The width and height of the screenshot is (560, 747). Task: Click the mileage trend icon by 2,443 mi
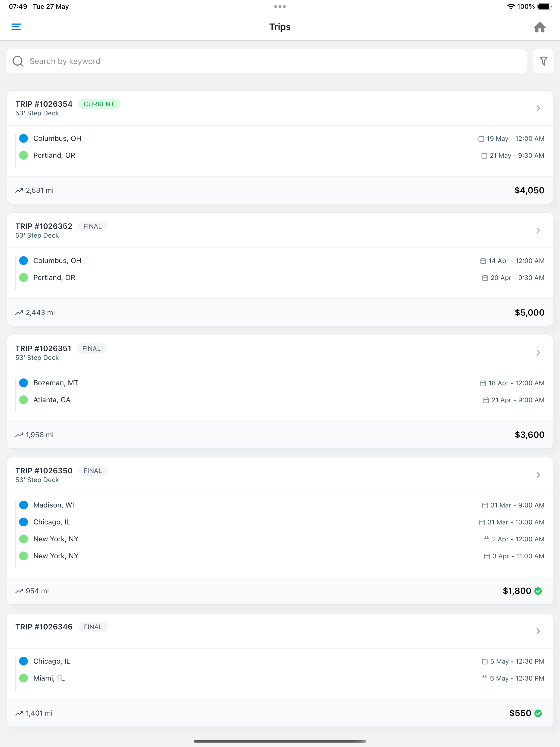pyautogui.click(x=19, y=313)
